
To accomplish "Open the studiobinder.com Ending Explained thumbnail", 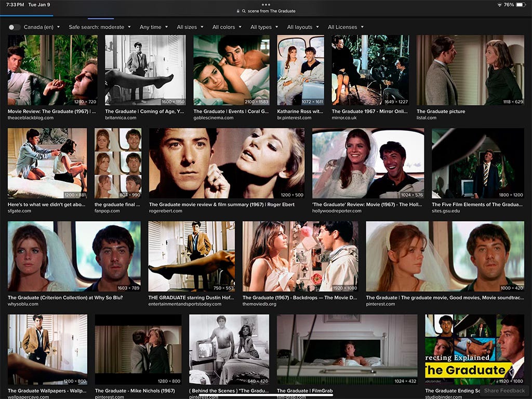I will coord(475,350).
